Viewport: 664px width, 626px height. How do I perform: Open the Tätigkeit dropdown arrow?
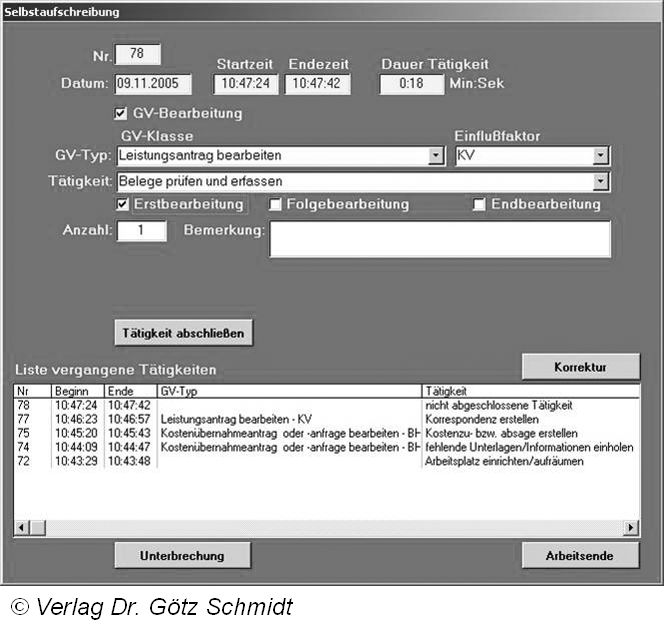pos(600,182)
